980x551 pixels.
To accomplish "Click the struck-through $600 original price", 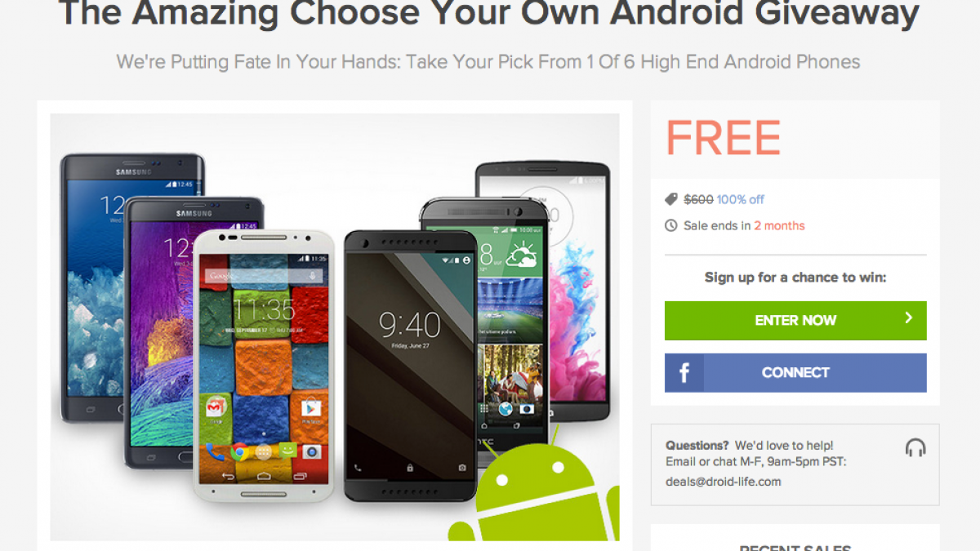I will point(698,199).
